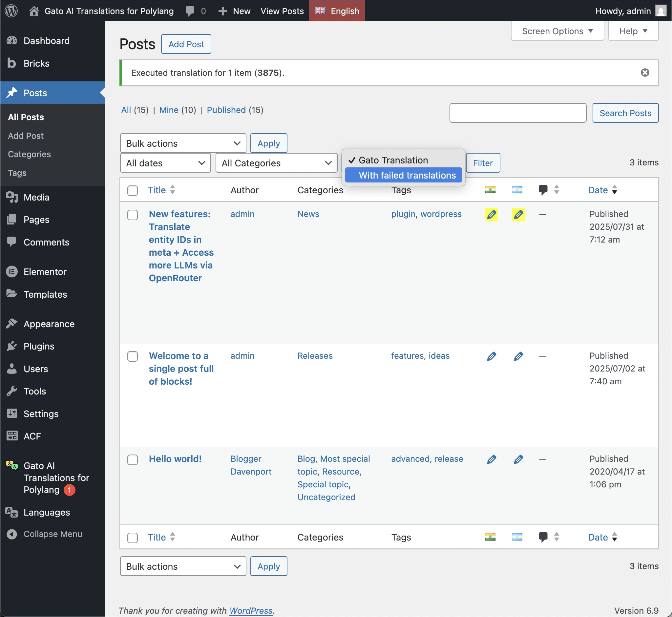This screenshot has height=617, width=672.
Task: Expand Screen Options panel
Action: pyautogui.click(x=557, y=31)
